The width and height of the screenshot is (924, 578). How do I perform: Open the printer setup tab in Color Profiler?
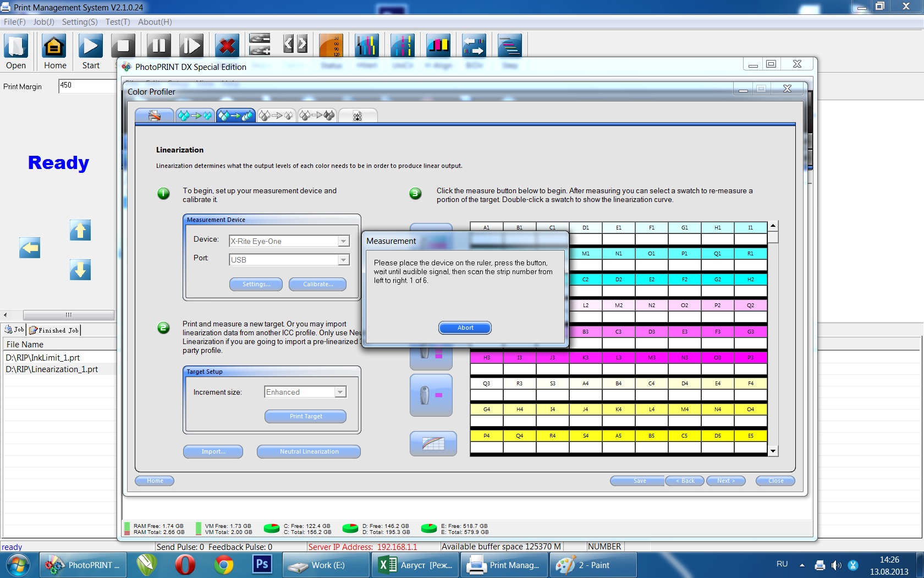click(155, 115)
